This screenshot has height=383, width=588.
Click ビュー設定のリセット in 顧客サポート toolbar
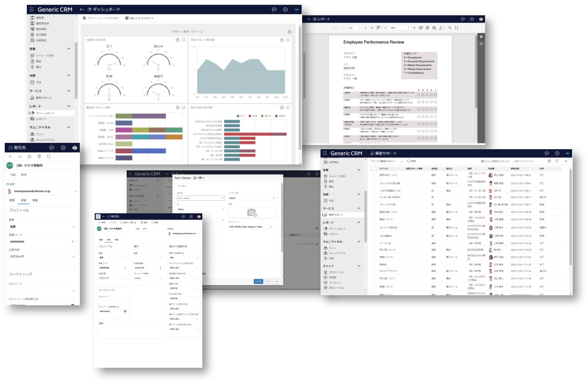coord(496,161)
